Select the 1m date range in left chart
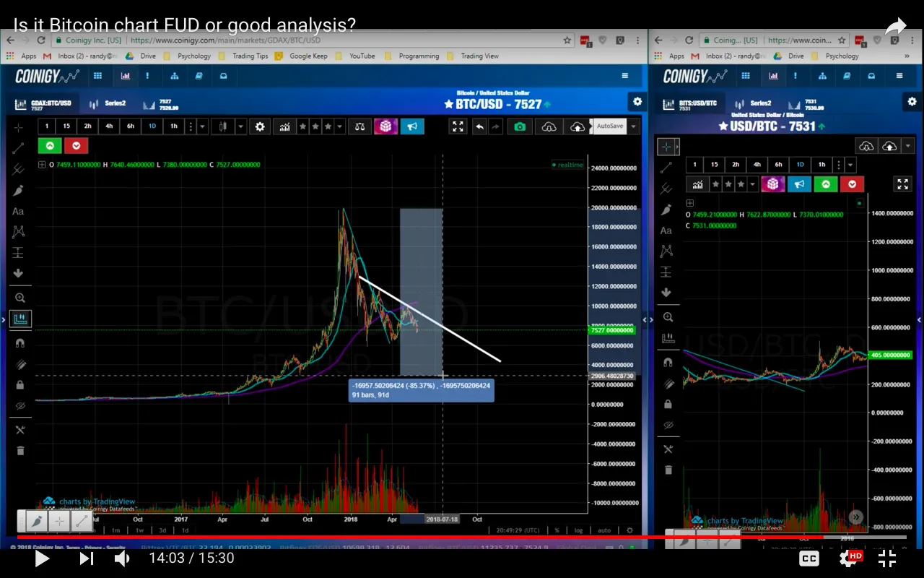Viewport: 924px width, 578px height. coord(115,530)
